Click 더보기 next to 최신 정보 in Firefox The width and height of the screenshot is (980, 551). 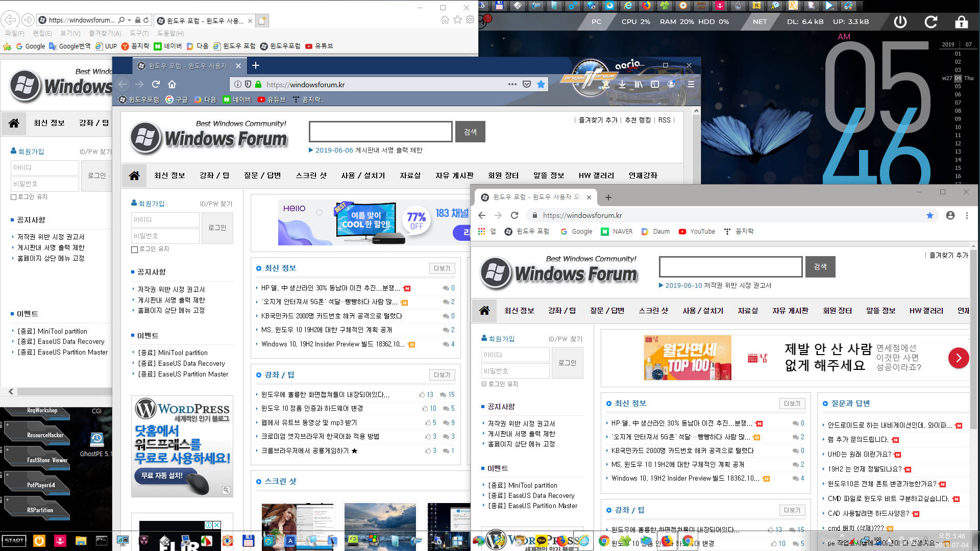pyautogui.click(x=442, y=268)
